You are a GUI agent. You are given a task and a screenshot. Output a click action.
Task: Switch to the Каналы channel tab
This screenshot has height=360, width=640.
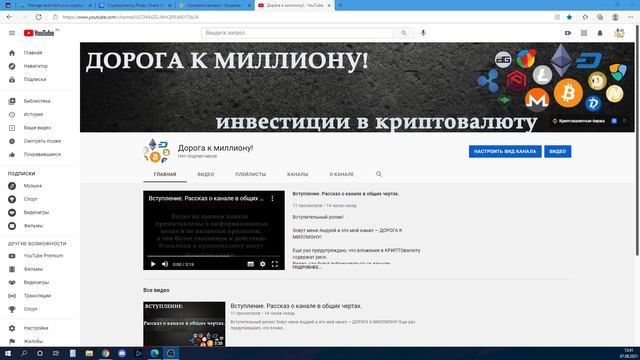[x=298, y=174]
